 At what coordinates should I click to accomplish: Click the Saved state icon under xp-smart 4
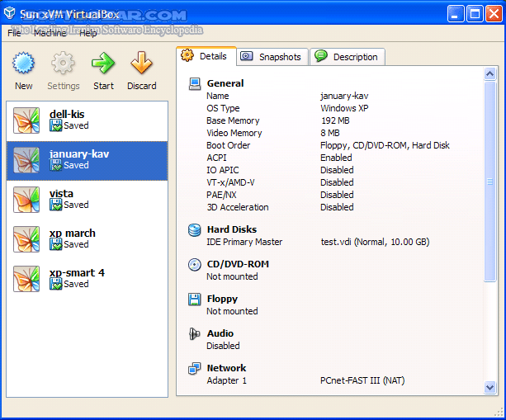pos(56,284)
